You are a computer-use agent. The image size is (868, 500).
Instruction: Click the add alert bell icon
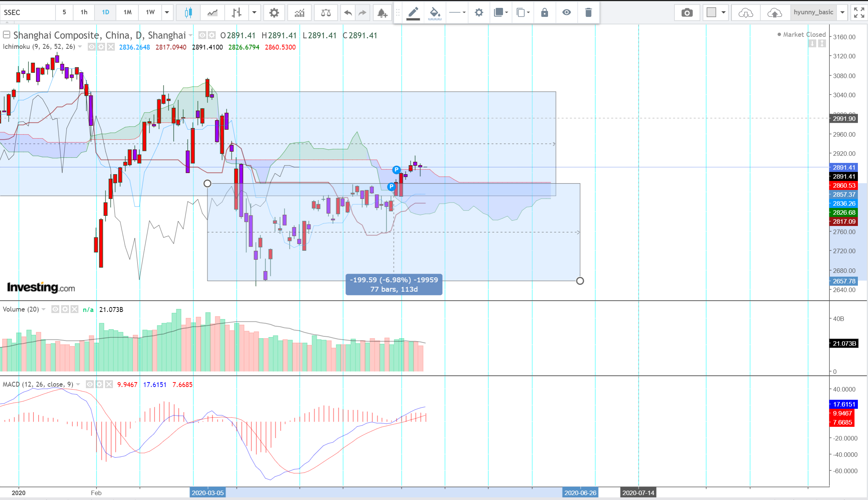[382, 13]
